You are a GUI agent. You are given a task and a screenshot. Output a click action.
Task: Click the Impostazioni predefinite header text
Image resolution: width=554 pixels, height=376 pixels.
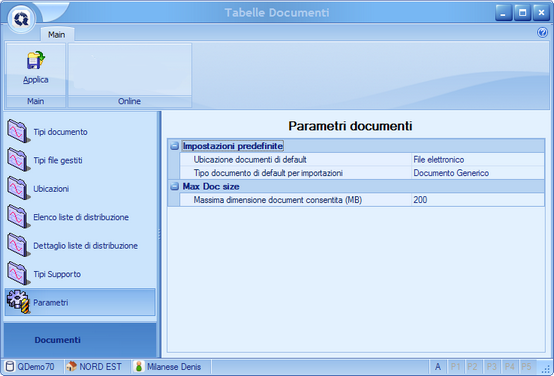232,146
